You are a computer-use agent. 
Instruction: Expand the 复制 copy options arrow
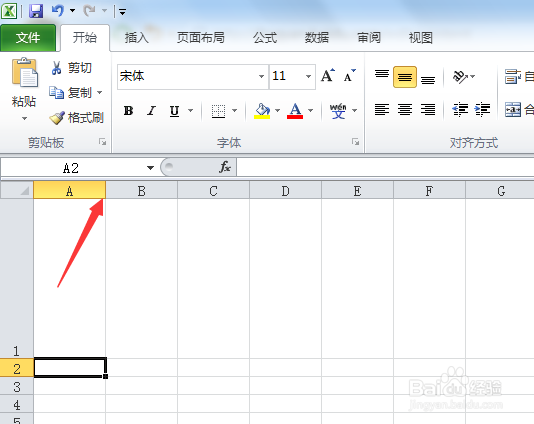99,93
